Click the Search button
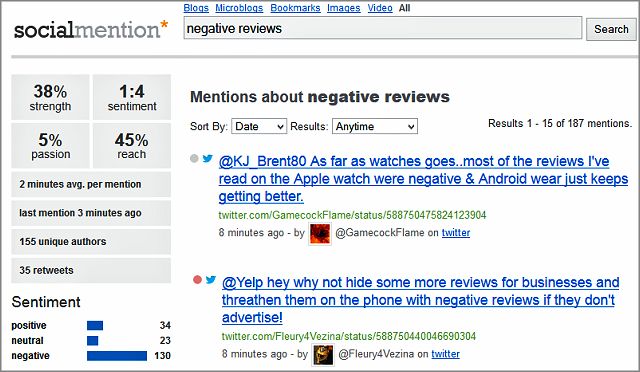The image size is (640, 372). pyautogui.click(x=611, y=29)
